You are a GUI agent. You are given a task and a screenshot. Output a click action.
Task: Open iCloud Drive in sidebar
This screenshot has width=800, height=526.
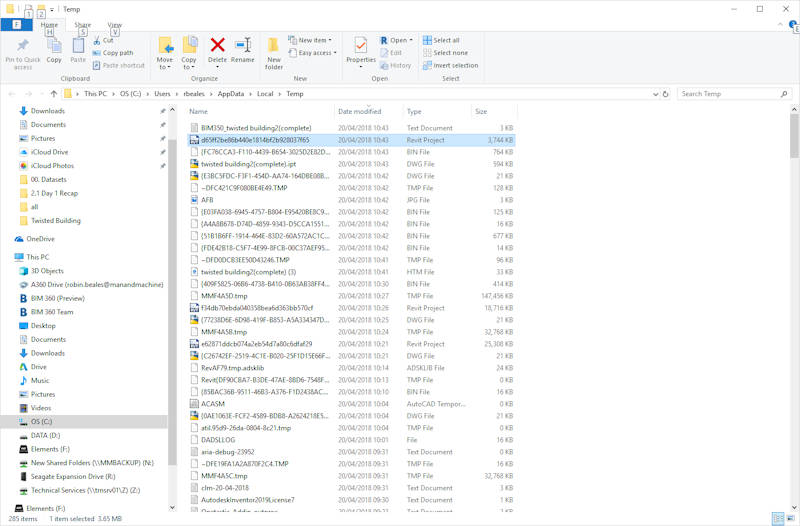point(49,152)
